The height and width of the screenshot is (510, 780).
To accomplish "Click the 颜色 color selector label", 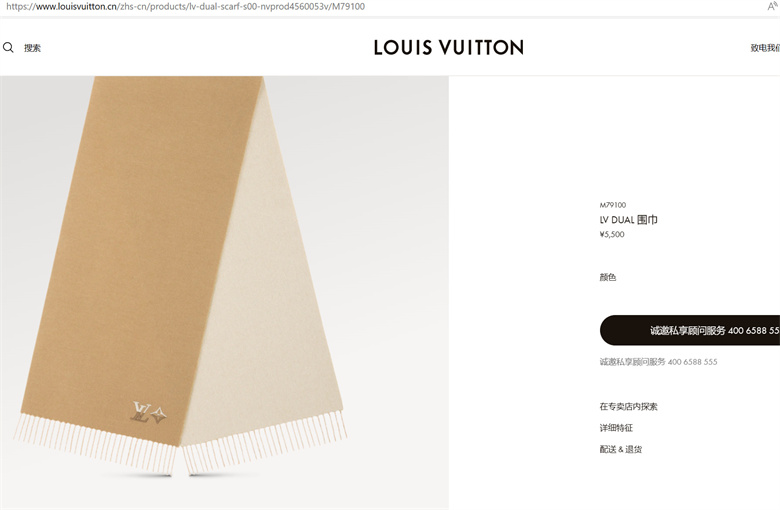I will coord(607,277).
